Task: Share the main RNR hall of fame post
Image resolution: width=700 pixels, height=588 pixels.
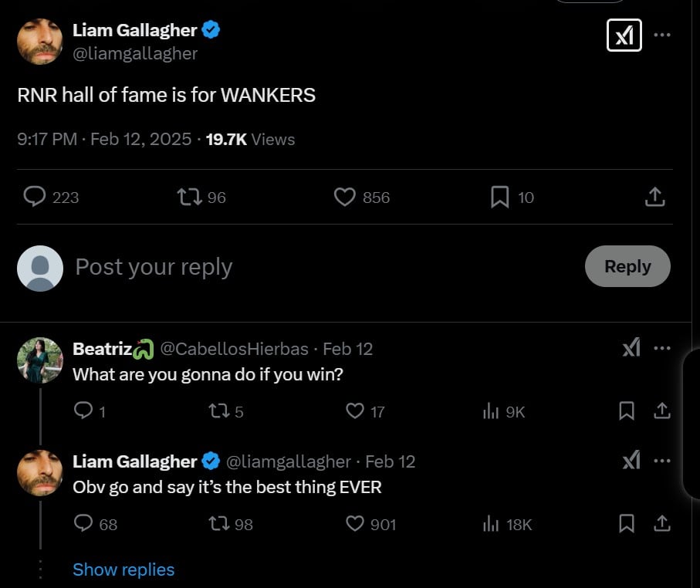Action: pos(654,198)
